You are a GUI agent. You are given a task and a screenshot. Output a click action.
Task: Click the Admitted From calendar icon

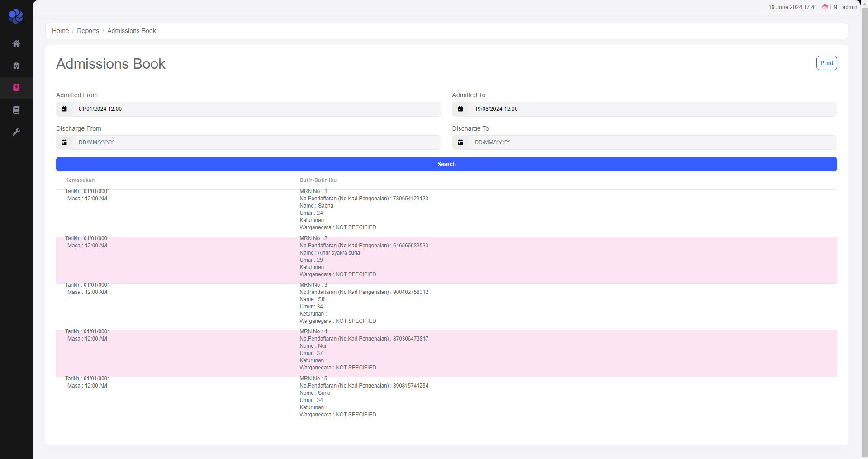[65, 109]
